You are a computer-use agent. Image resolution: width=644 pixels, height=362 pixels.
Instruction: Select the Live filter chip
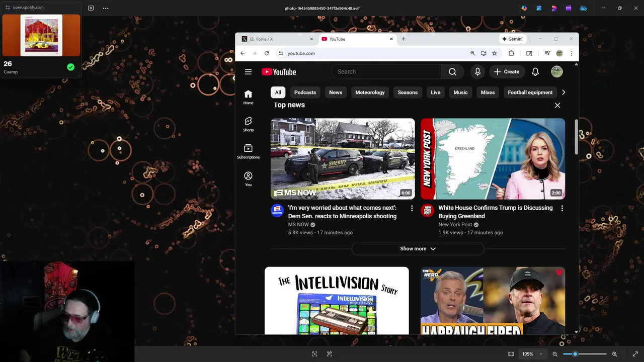pos(435,93)
